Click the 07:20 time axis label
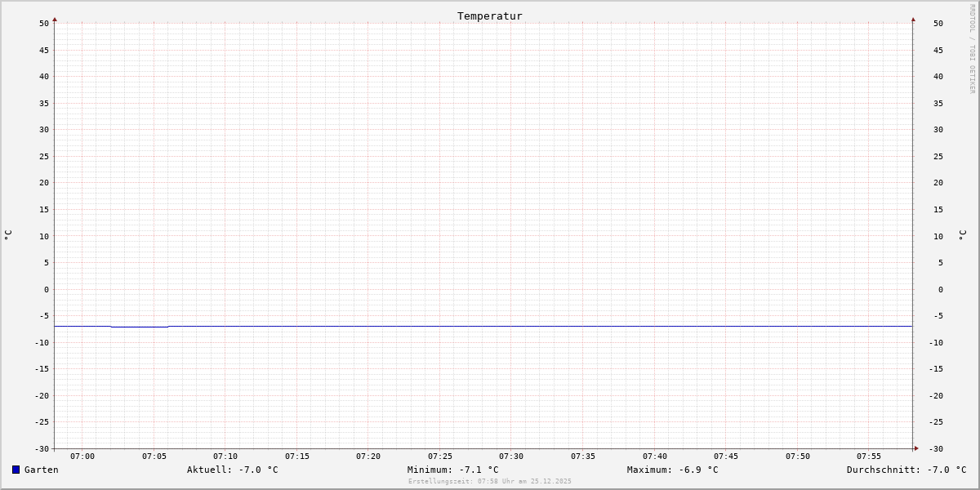The height and width of the screenshot is (490, 980). tap(368, 456)
